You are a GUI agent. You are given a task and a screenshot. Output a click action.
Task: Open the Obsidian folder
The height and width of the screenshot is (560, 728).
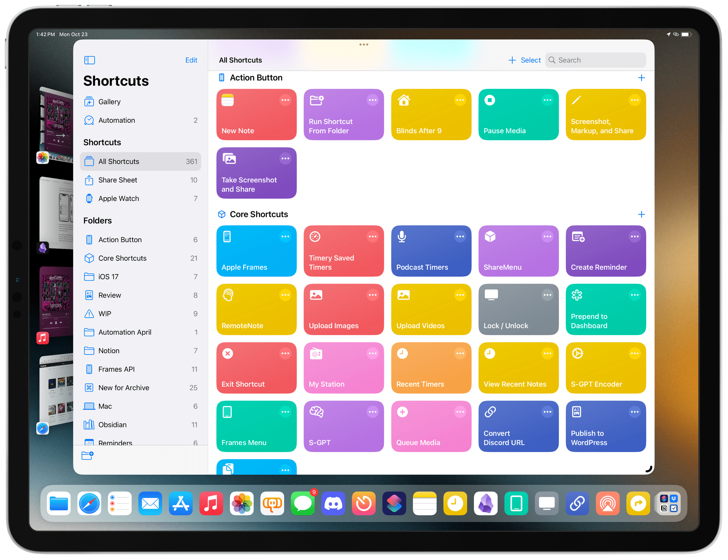140,424
